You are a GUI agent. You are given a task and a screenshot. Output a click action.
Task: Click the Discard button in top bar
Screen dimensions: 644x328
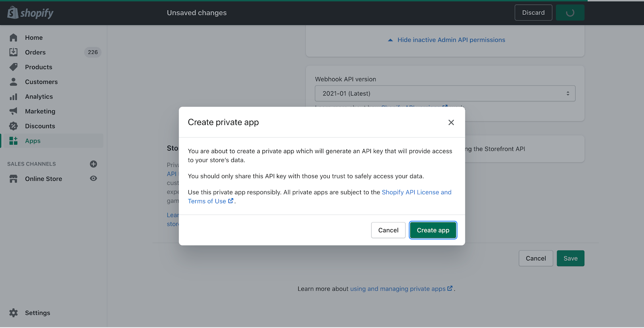[x=533, y=13]
